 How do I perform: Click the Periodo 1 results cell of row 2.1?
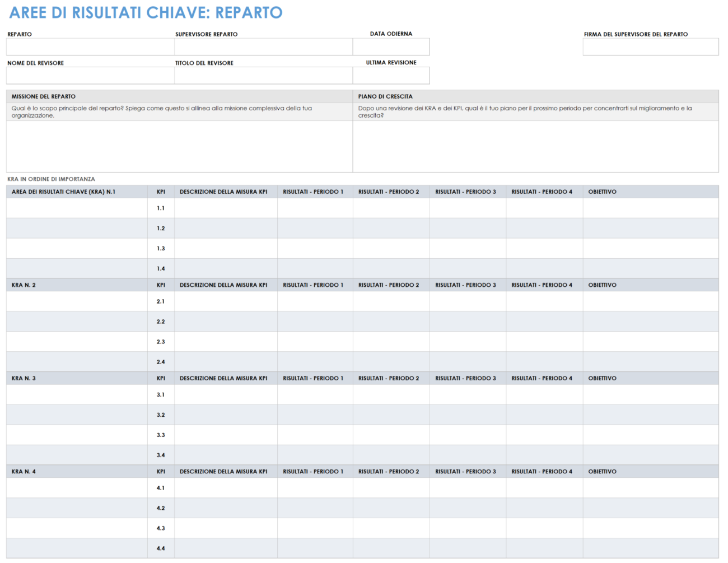(x=315, y=301)
